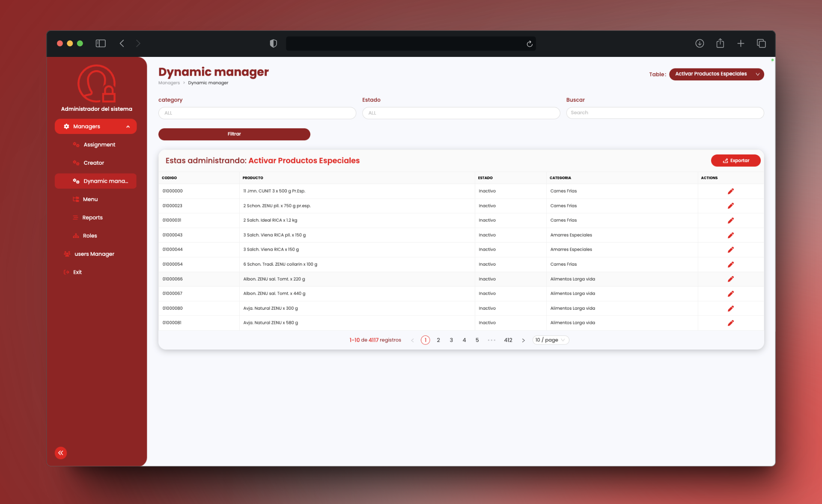Edit product row 01000081
This screenshot has width=822, height=504.
[730, 323]
